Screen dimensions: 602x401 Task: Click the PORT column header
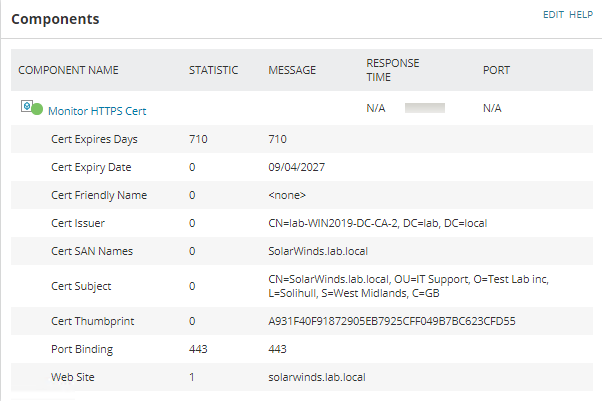[x=496, y=70]
